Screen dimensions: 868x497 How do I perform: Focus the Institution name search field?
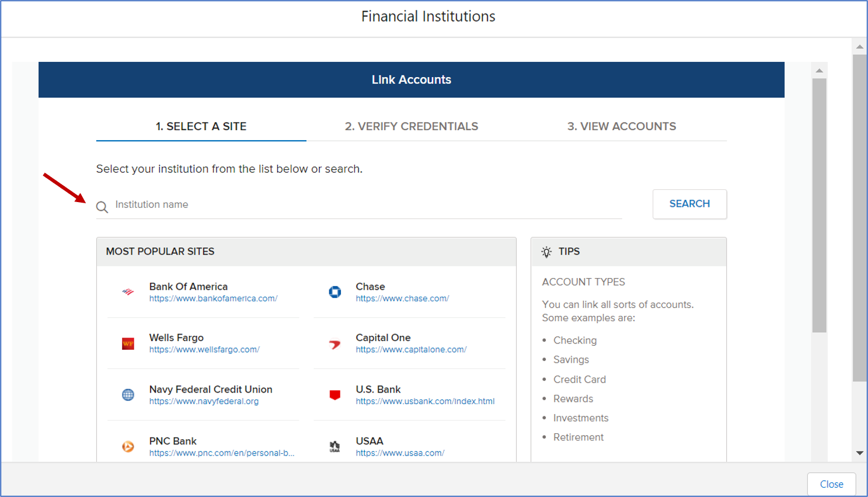pyautogui.click(x=359, y=204)
